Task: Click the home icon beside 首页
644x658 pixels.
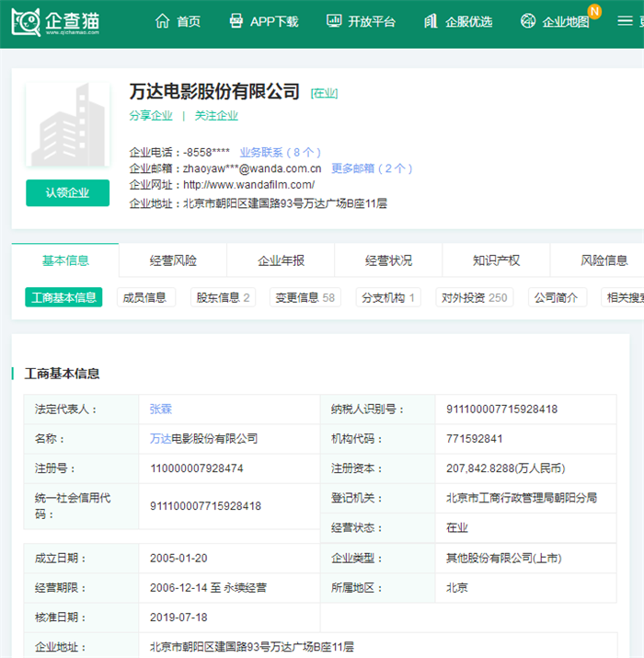Action: pyautogui.click(x=162, y=21)
